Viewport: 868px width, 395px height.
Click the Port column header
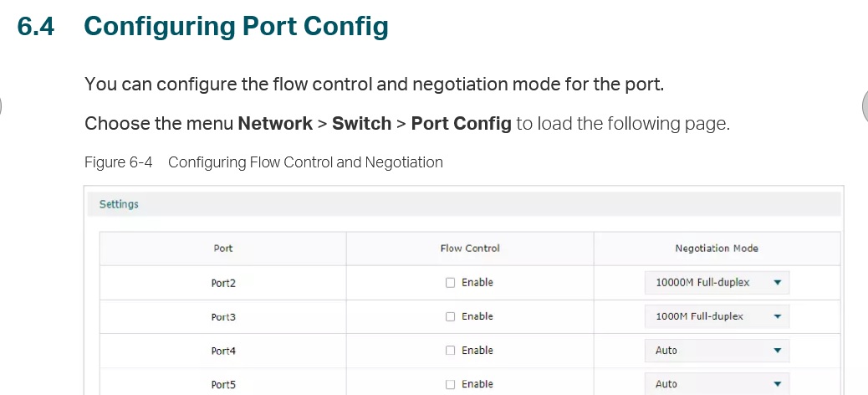click(x=223, y=249)
